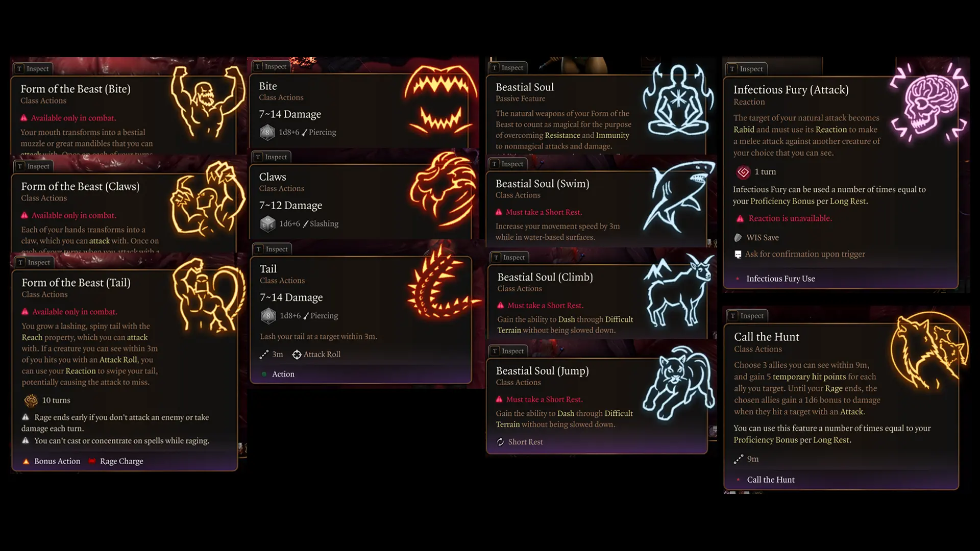Click Inspect above the Claws tooltip

pyautogui.click(x=271, y=157)
